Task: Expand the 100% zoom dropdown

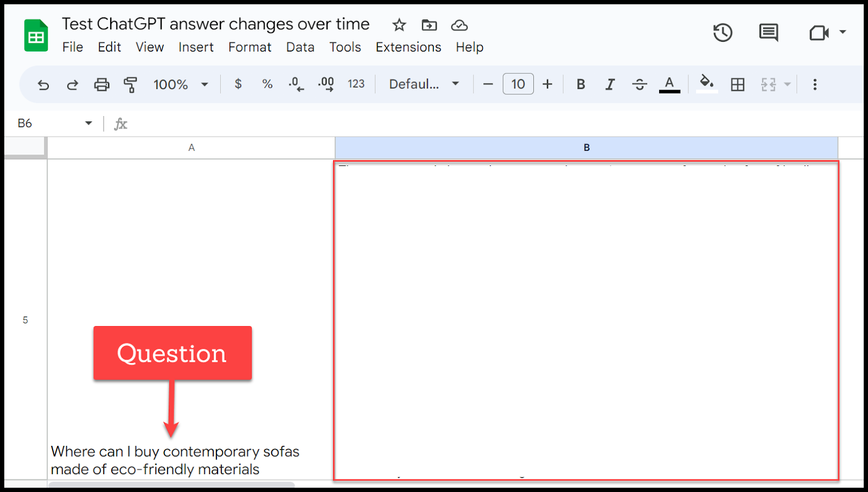Action: click(x=181, y=85)
